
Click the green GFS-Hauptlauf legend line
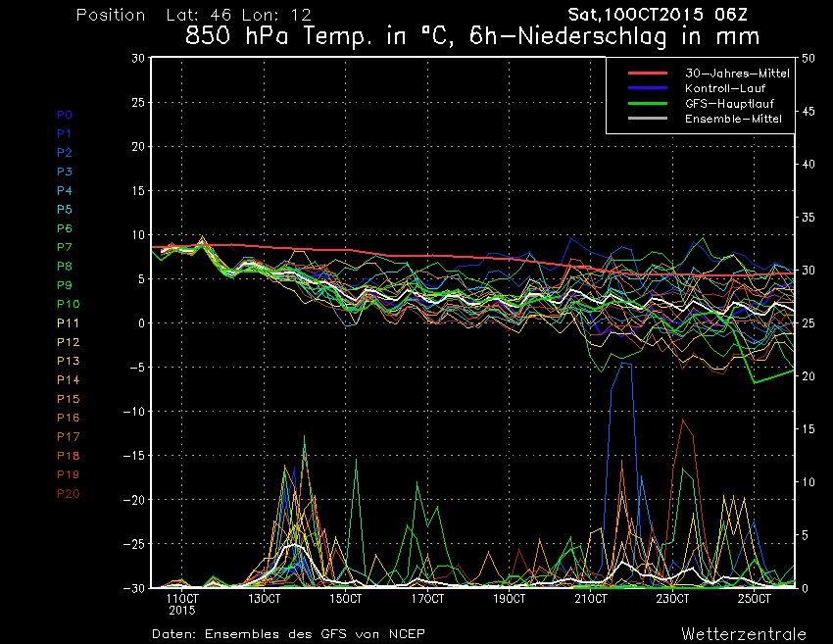coord(647,103)
